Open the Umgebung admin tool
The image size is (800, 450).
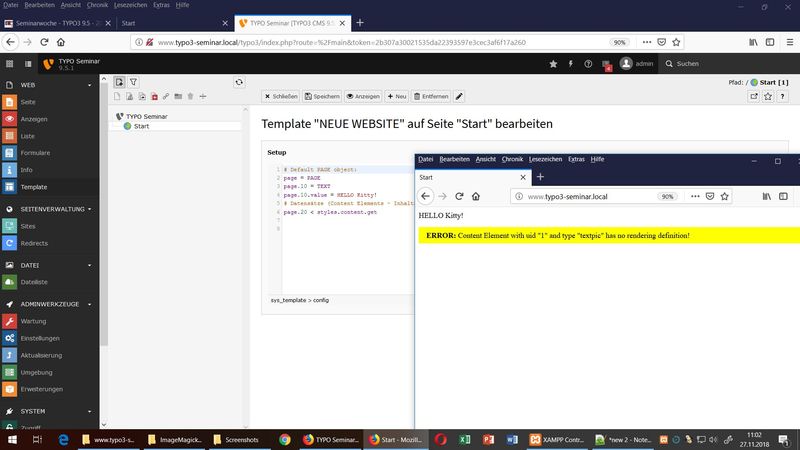[36, 372]
